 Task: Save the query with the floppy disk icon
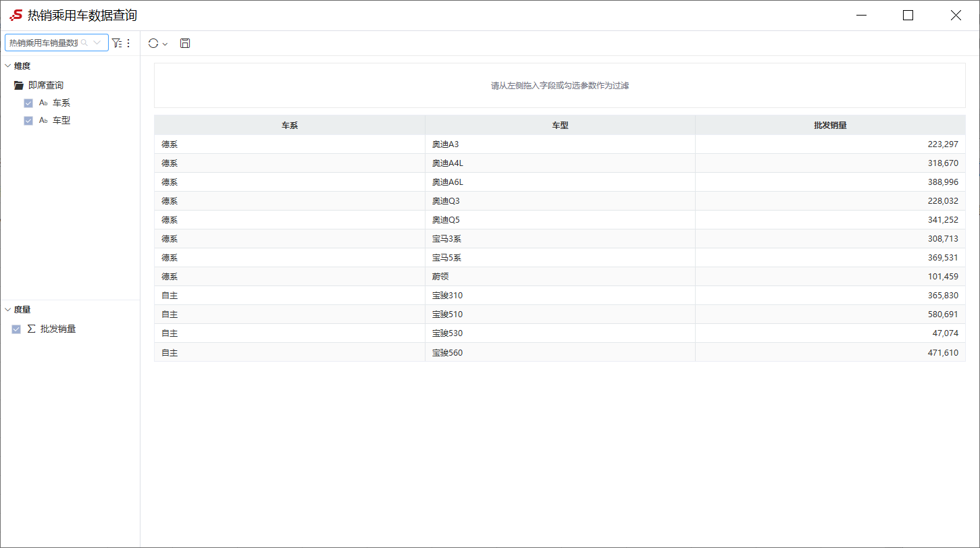pyautogui.click(x=185, y=43)
